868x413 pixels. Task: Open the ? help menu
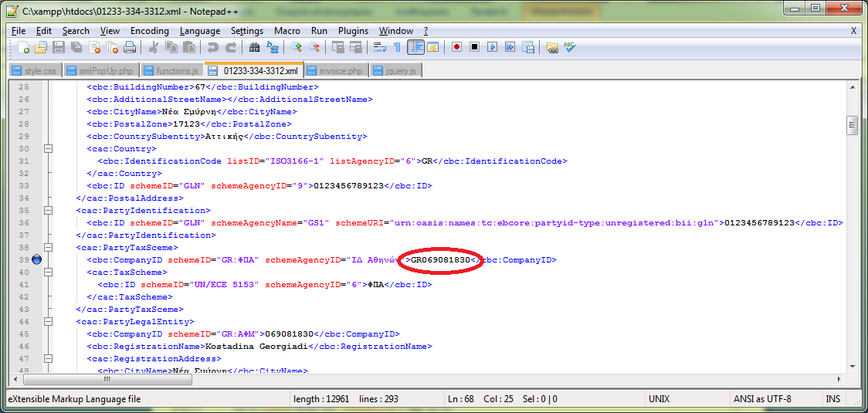pos(426,31)
